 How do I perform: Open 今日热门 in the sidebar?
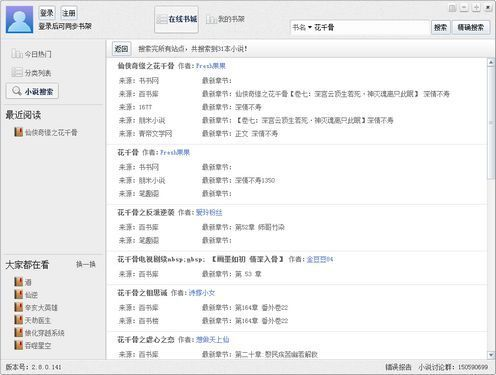pos(31,54)
